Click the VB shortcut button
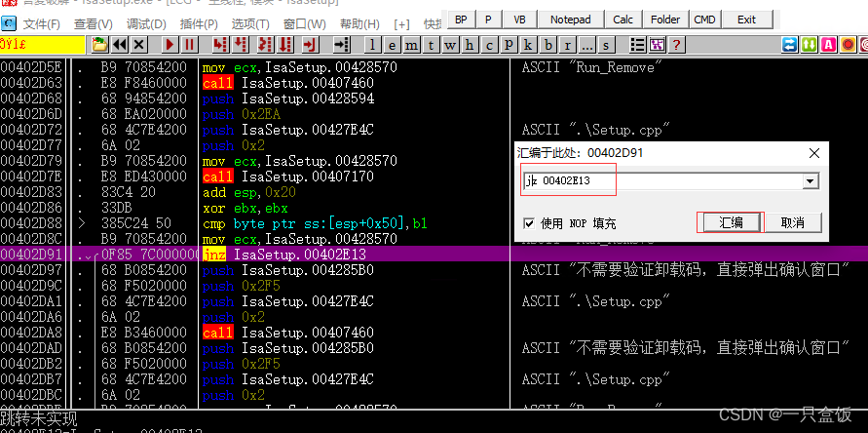868x433 pixels. pos(519,20)
